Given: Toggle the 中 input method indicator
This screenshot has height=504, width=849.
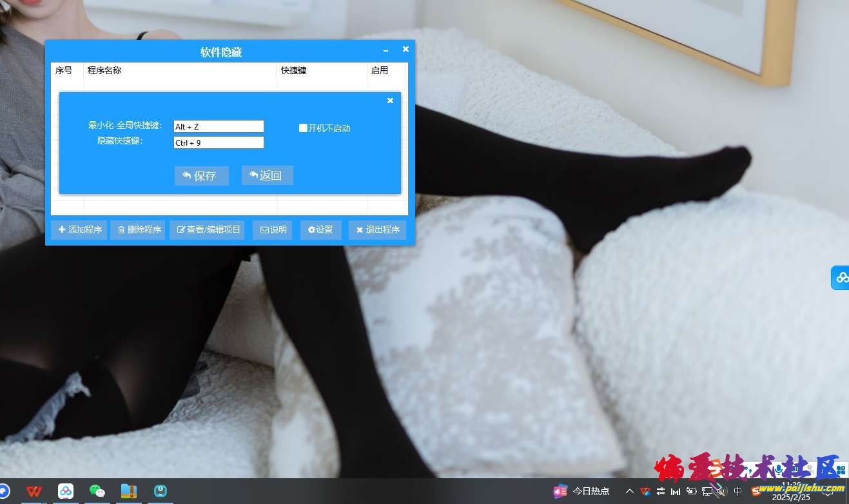Looking at the screenshot, I should (x=738, y=491).
